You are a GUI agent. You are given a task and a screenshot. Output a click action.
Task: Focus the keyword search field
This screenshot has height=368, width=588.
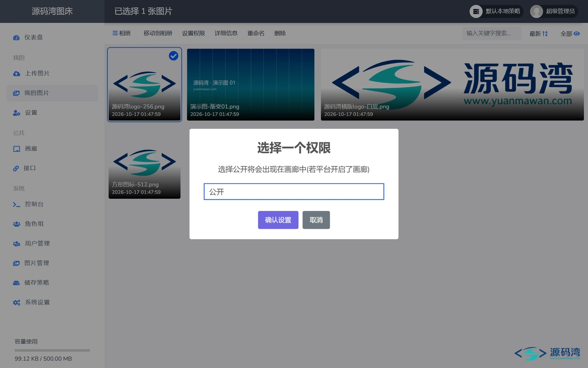[x=492, y=33]
